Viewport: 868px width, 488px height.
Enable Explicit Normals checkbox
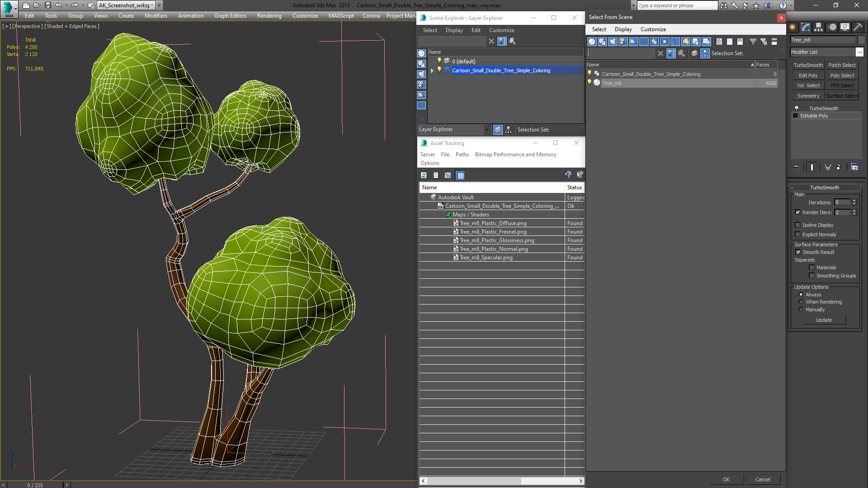[x=797, y=235]
